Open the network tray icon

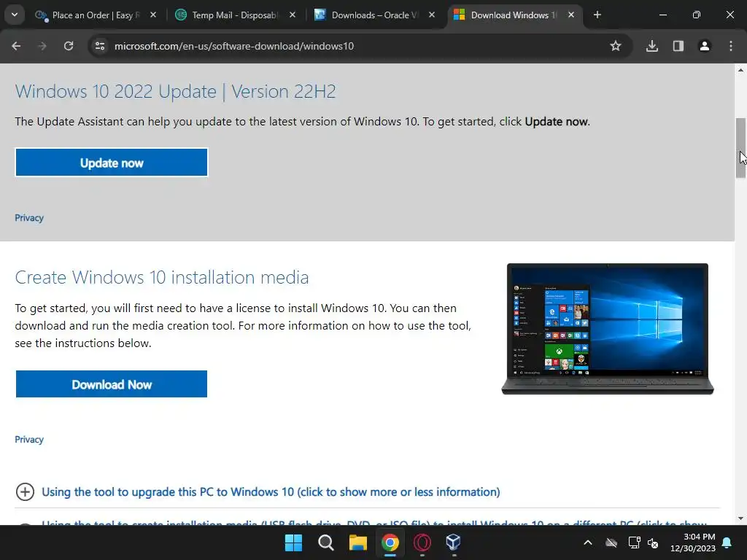[634, 542]
